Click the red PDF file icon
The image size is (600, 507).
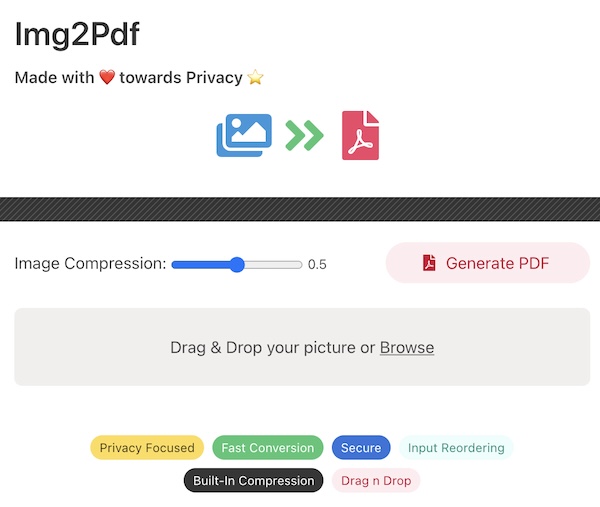[x=360, y=135]
